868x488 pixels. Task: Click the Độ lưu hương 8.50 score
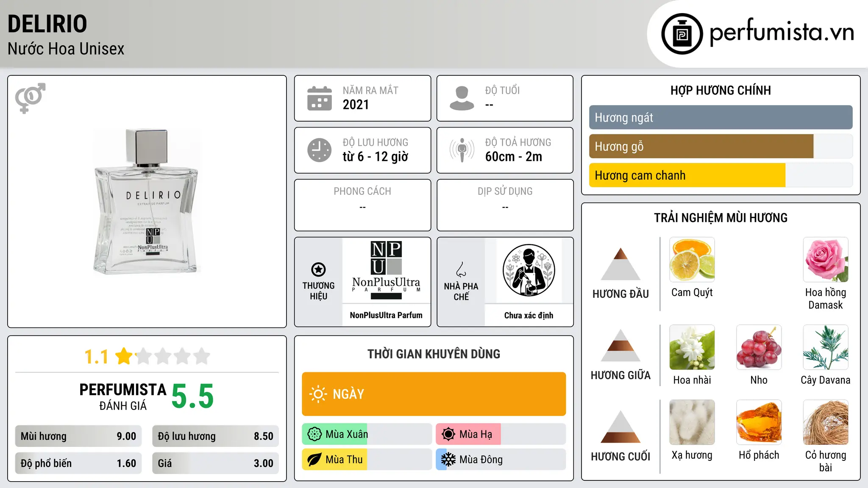pyautogui.click(x=215, y=436)
